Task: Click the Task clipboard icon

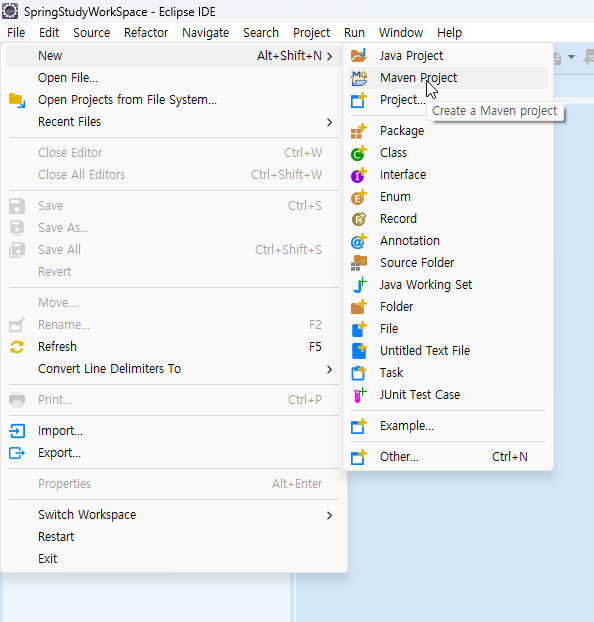Action: point(359,373)
